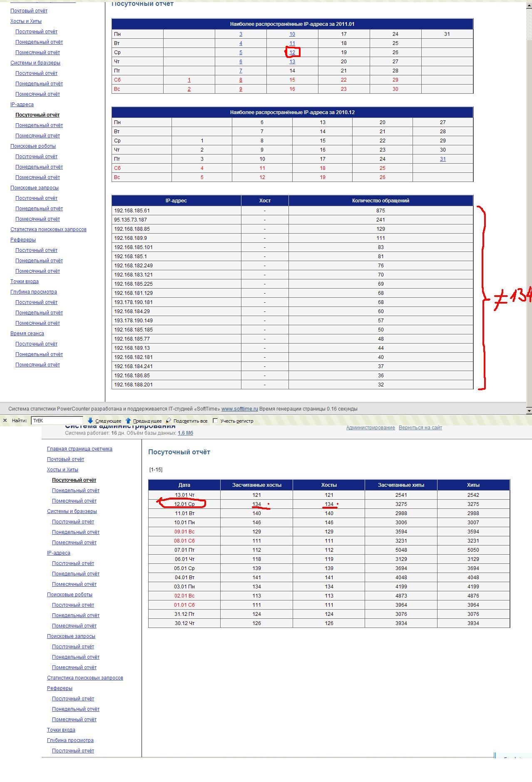The image size is (532, 782).
Task: Open Почтовый отчёт in the lower page sidebar
Action: (x=65, y=459)
